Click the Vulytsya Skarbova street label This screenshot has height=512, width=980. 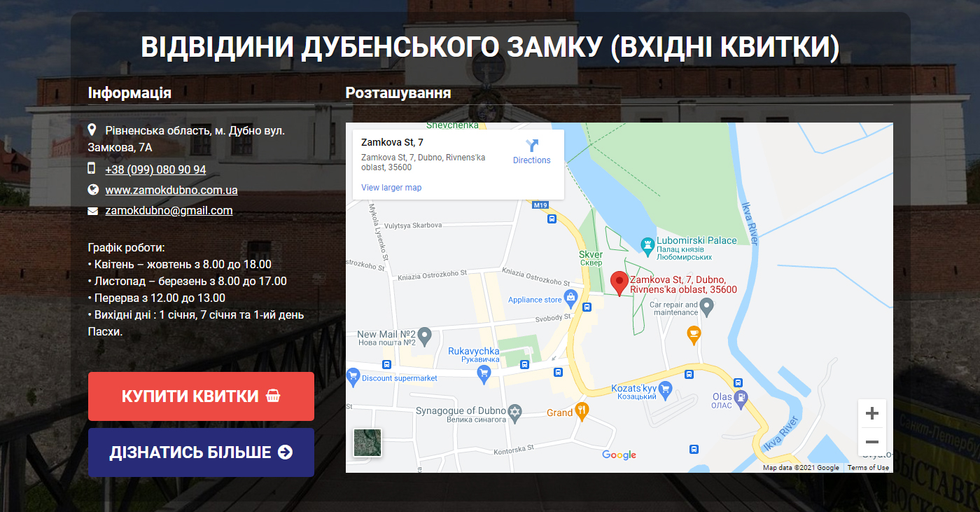point(412,226)
